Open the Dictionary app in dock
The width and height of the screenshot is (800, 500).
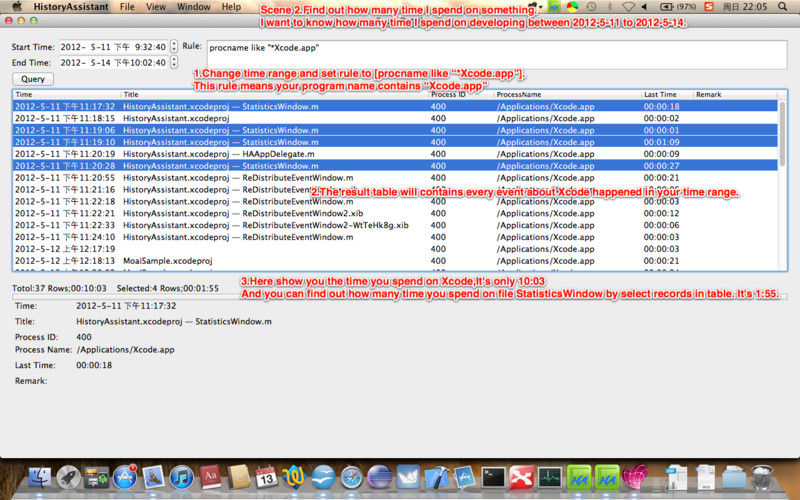pos(210,478)
